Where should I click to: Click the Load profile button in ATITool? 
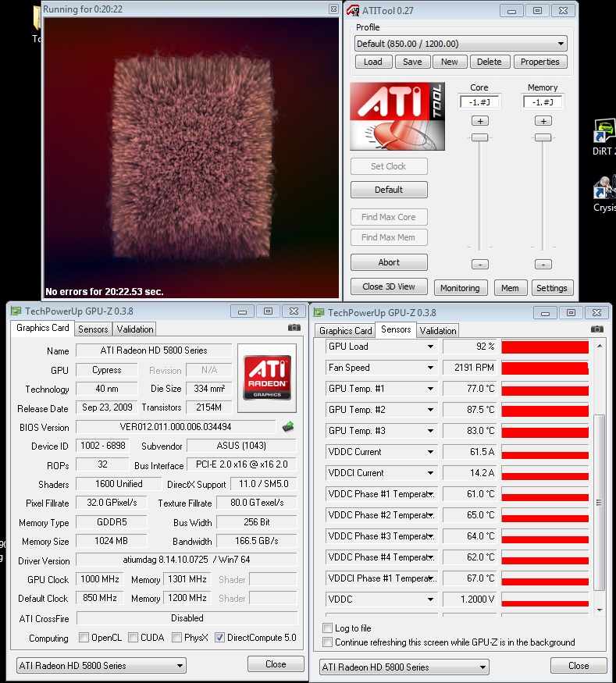(373, 62)
